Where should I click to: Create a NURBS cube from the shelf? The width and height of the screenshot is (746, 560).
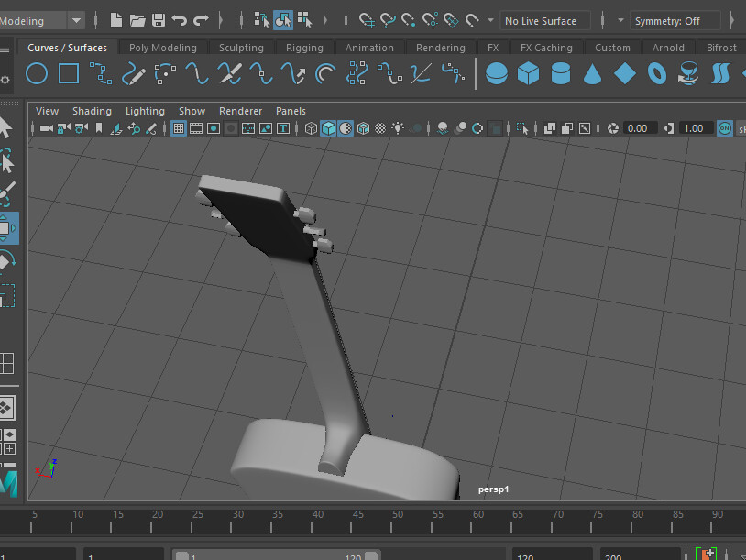pos(529,74)
